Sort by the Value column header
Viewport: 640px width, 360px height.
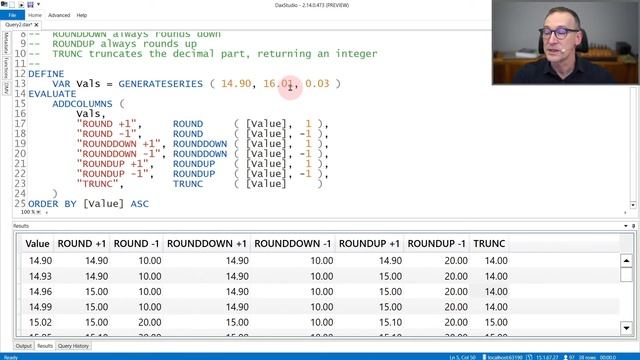tap(37, 244)
